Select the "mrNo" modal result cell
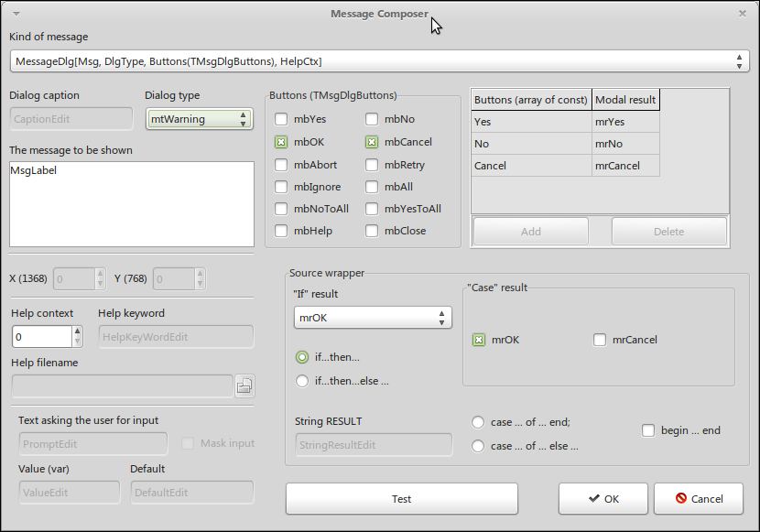Viewport: 760px width, 532px height. point(625,144)
